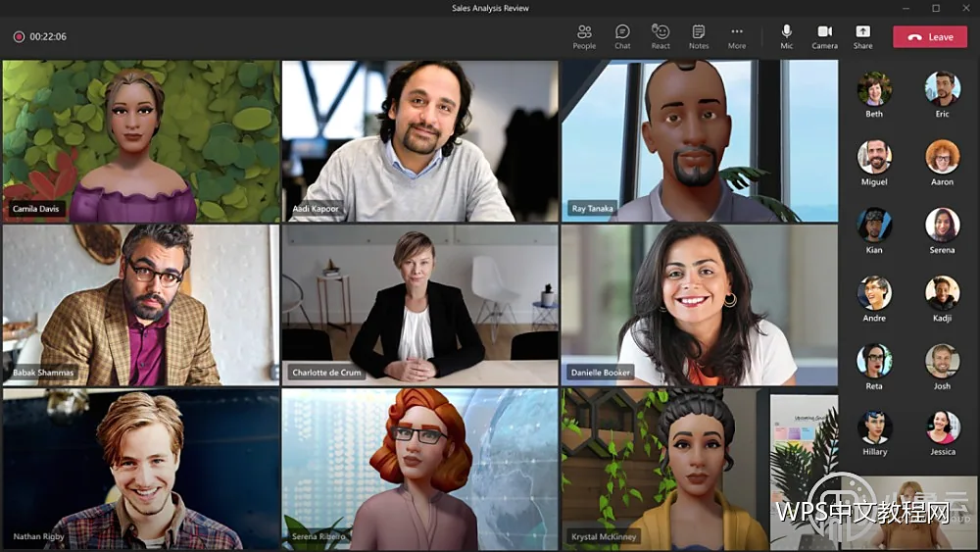Open the React emoji menu
980x552 pixels.
click(x=661, y=37)
